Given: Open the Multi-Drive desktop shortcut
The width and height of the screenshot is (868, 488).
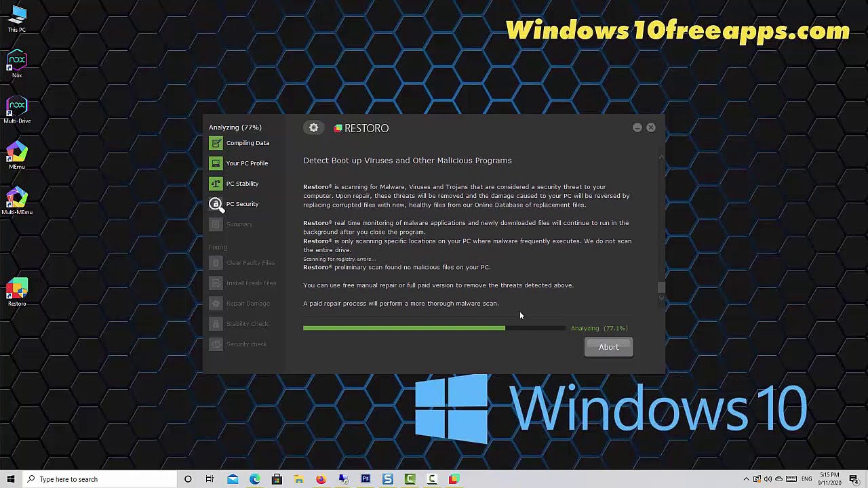Looking at the screenshot, I should point(17,110).
